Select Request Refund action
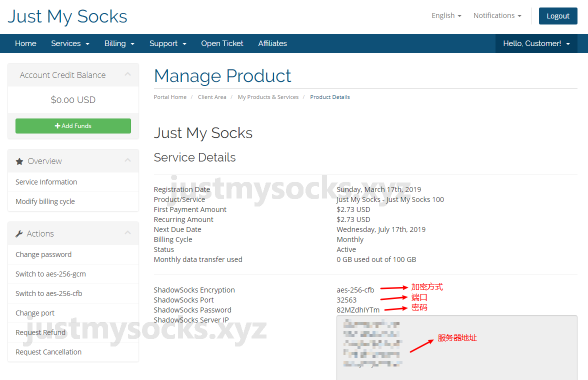Image resolution: width=588 pixels, height=380 pixels. (x=73, y=332)
